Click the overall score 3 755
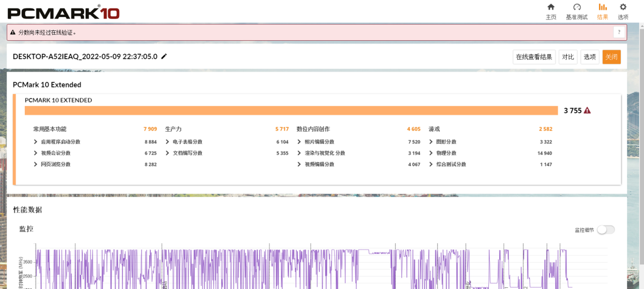 point(573,111)
